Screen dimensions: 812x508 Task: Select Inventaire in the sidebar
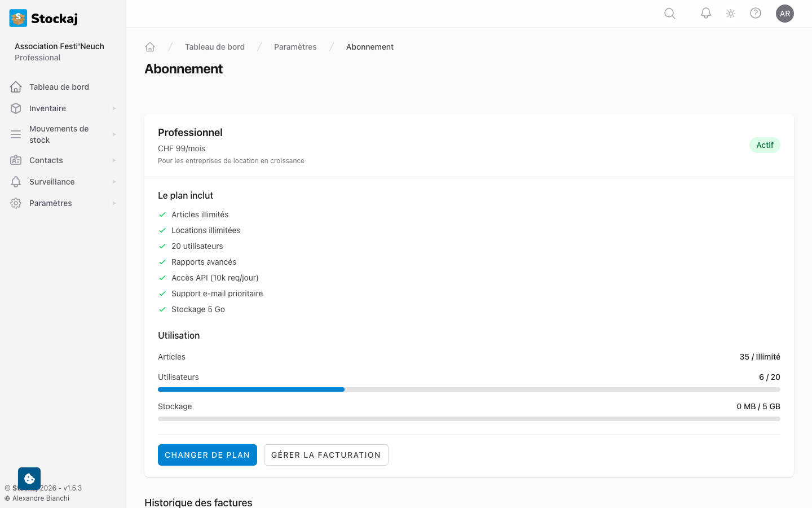63,108
